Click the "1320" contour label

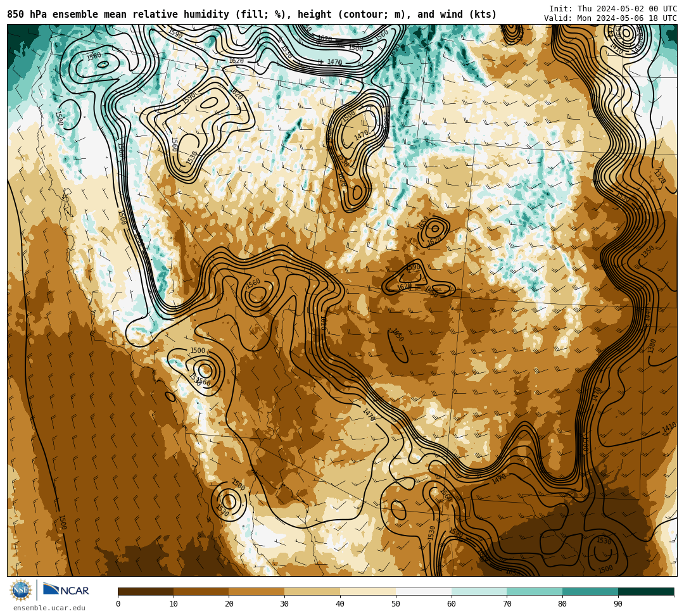[660, 177]
